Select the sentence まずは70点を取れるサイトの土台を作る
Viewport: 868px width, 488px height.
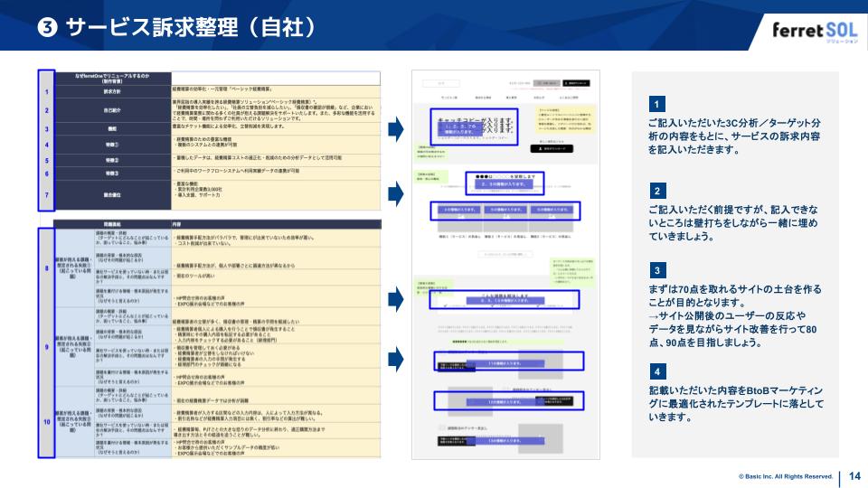734,296
